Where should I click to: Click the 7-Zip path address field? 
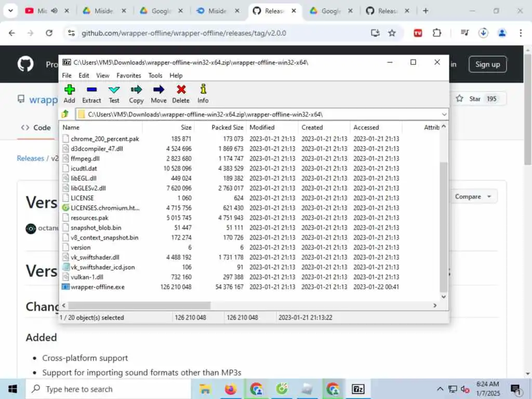pos(261,114)
